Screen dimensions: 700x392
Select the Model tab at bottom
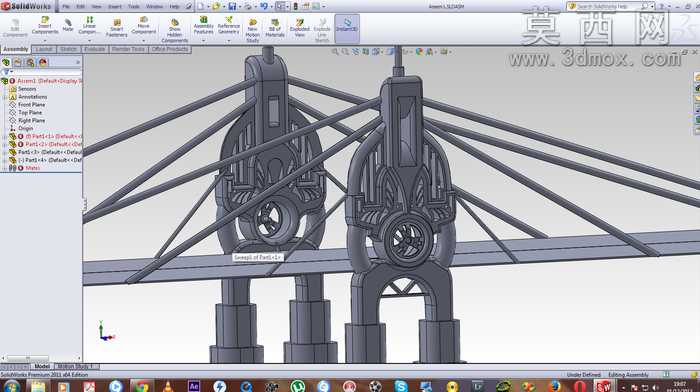coord(42,366)
